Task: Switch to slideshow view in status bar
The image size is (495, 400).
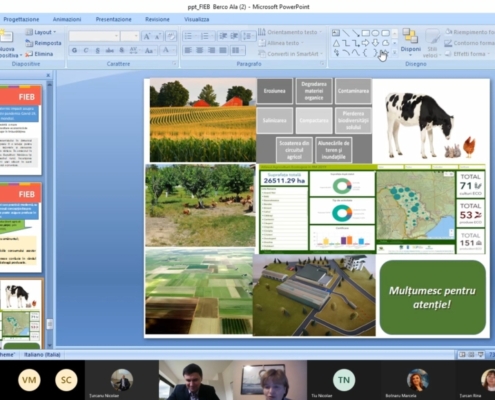Action: click(480, 355)
